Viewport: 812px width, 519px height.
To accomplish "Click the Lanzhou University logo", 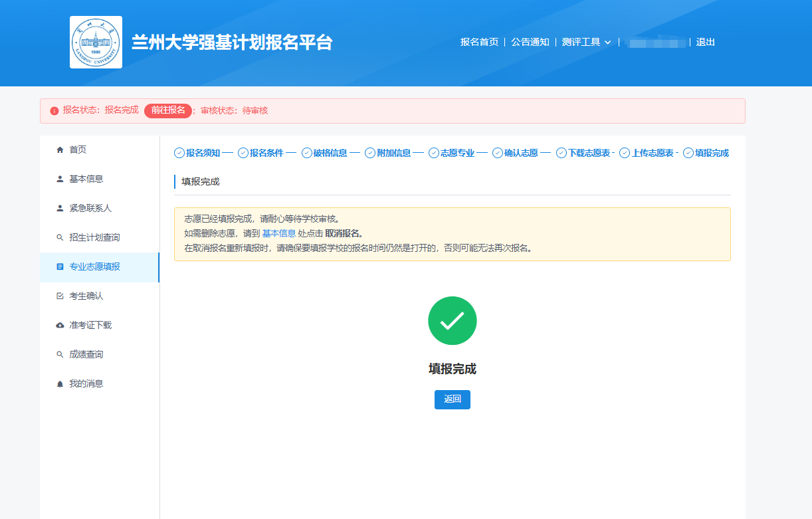I will coord(96,43).
